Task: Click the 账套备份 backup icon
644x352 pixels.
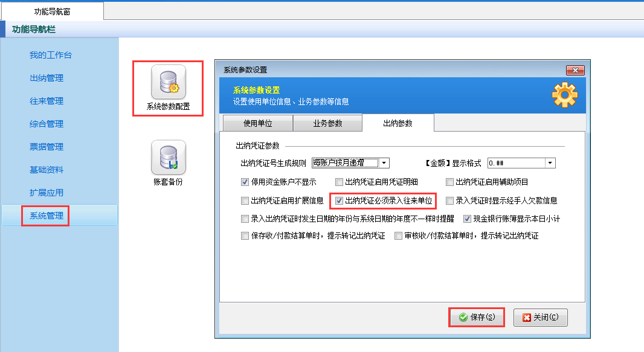Action: [168, 158]
